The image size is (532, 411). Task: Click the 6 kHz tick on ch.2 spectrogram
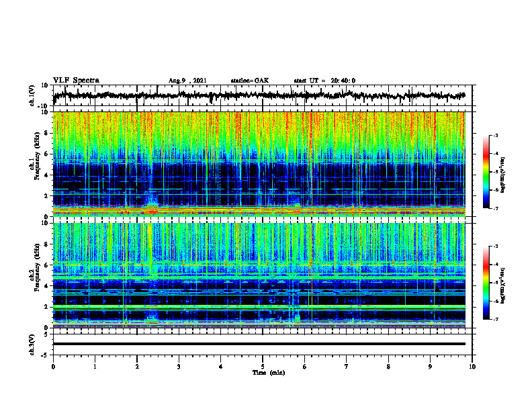[46, 265]
